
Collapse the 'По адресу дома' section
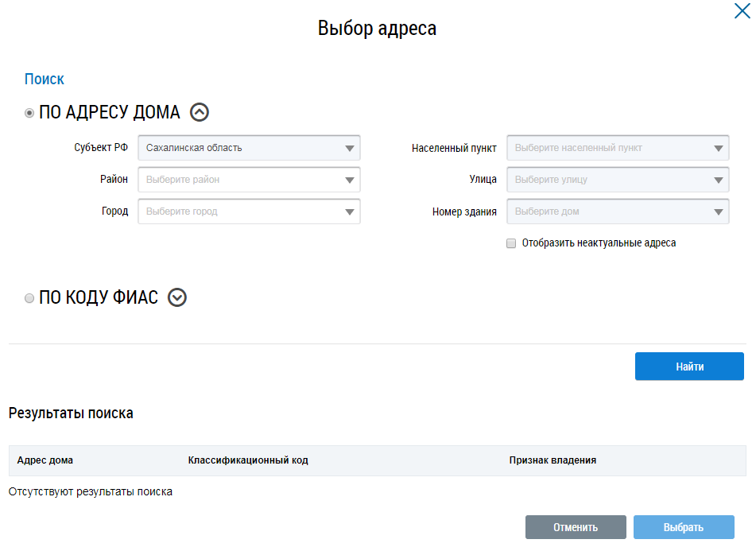point(200,113)
